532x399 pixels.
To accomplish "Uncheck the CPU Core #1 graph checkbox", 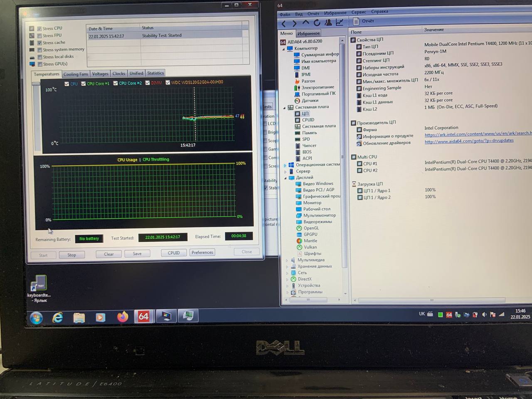I will (84, 84).
